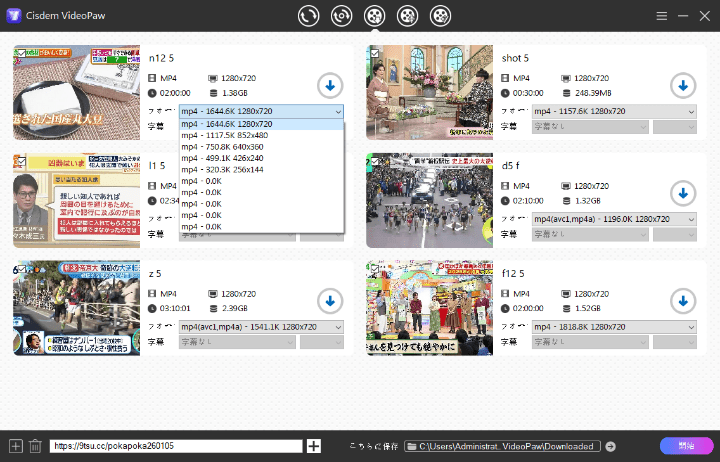Viewport: 720px width, 462px height.
Task: Open the hamburger menu in the title bar
Action: click(662, 16)
